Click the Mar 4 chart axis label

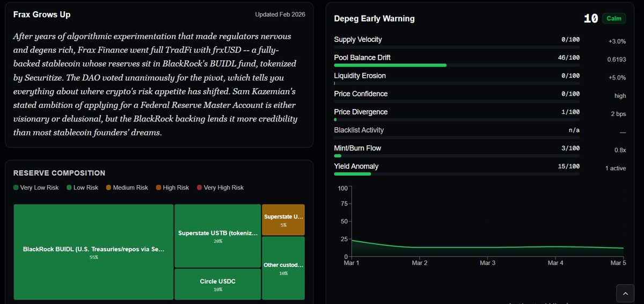point(555,263)
